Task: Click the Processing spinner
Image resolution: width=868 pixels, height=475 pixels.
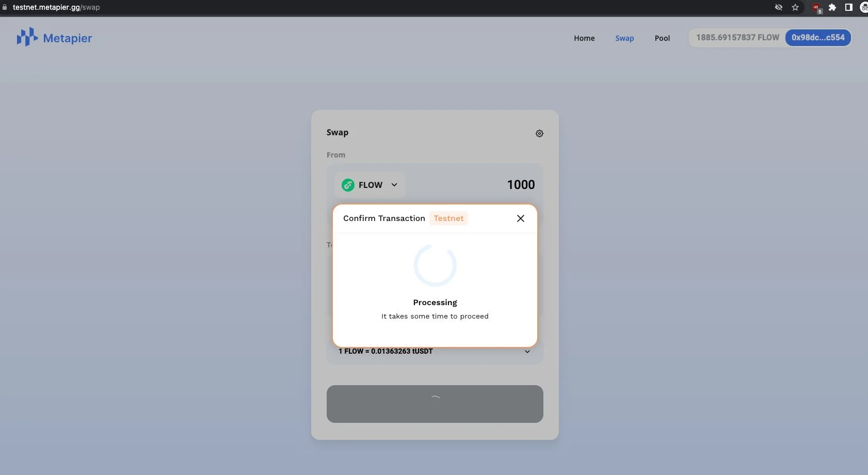Action: (435, 265)
